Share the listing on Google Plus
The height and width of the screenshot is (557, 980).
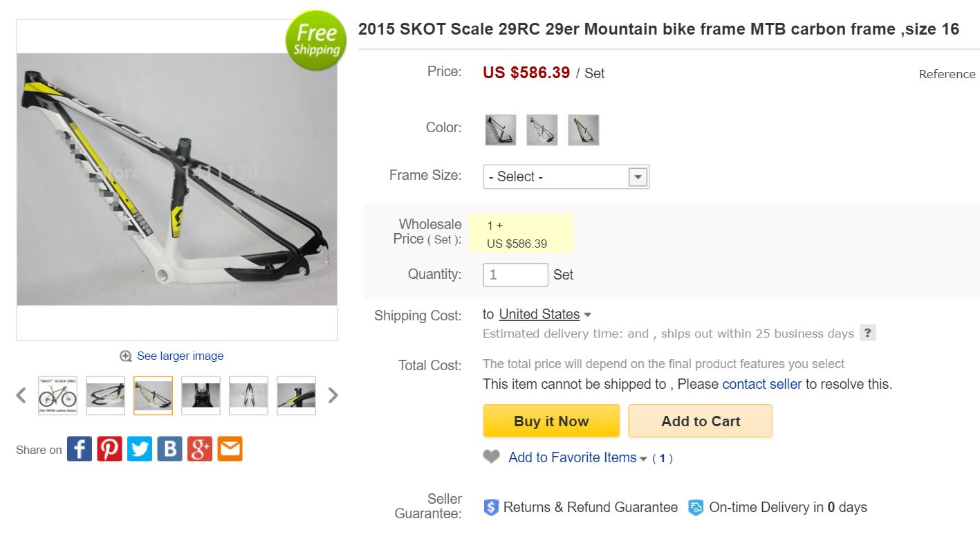pyautogui.click(x=200, y=450)
